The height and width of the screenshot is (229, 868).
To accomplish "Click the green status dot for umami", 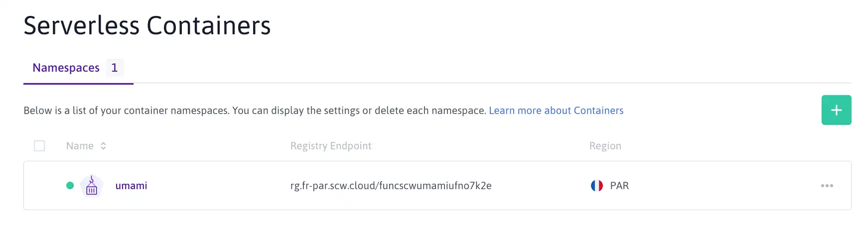I will [x=70, y=186].
